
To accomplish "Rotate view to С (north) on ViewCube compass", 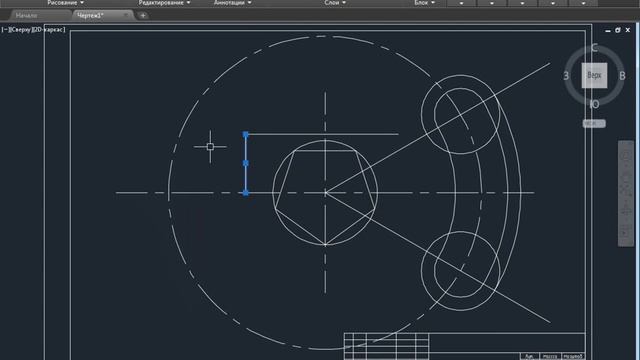I will (x=594, y=48).
